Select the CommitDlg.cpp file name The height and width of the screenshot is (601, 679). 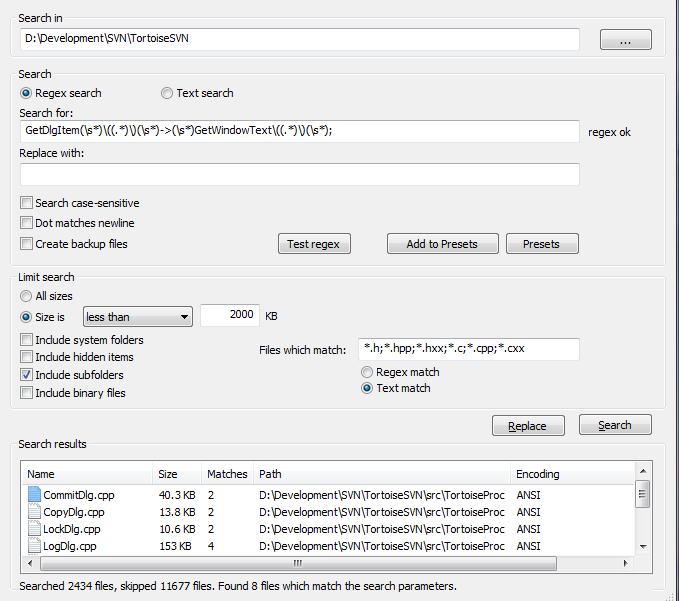(79, 495)
